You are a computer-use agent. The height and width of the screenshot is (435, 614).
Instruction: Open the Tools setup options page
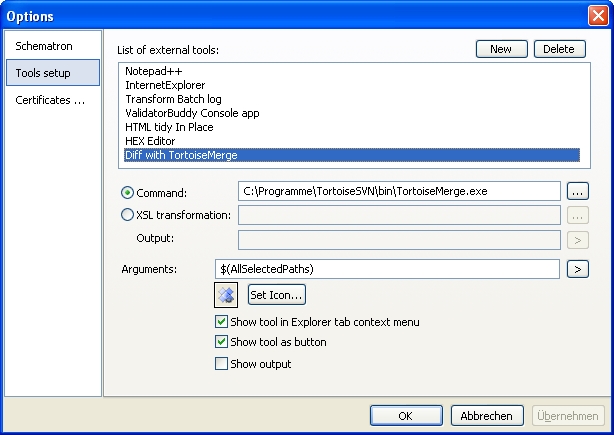click(x=53, y=73)
